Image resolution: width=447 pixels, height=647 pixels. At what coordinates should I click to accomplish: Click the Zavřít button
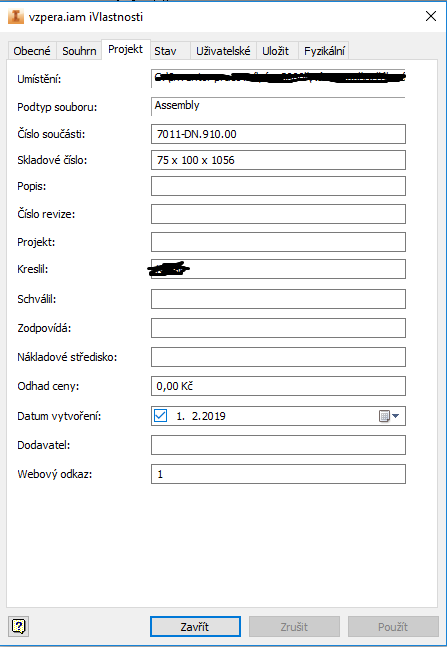[x=195, y=627]
